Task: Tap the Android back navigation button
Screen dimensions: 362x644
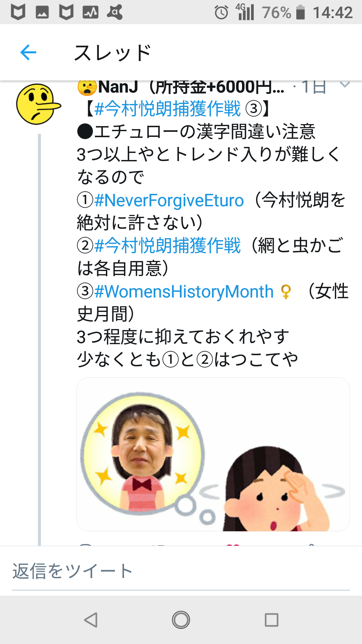Action: coord(90,620)
